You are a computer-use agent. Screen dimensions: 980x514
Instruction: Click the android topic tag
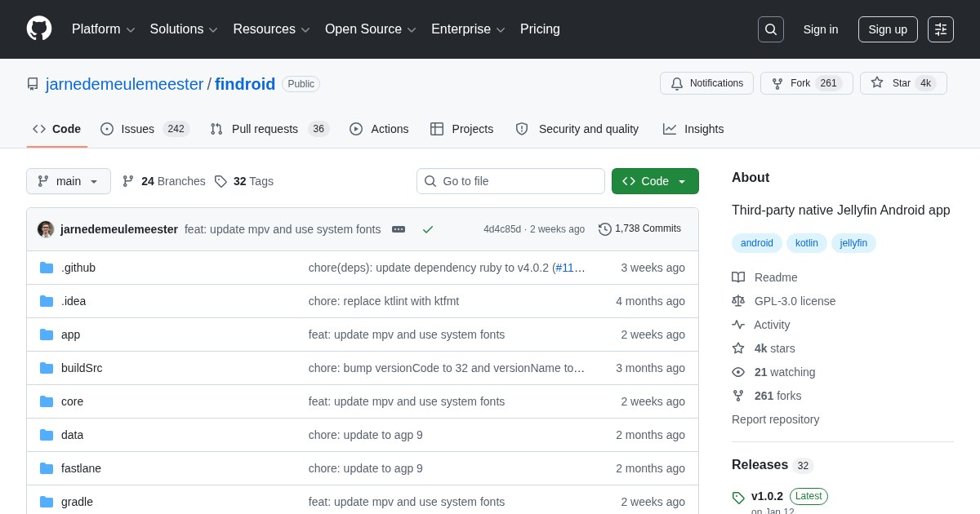[757, 243]
